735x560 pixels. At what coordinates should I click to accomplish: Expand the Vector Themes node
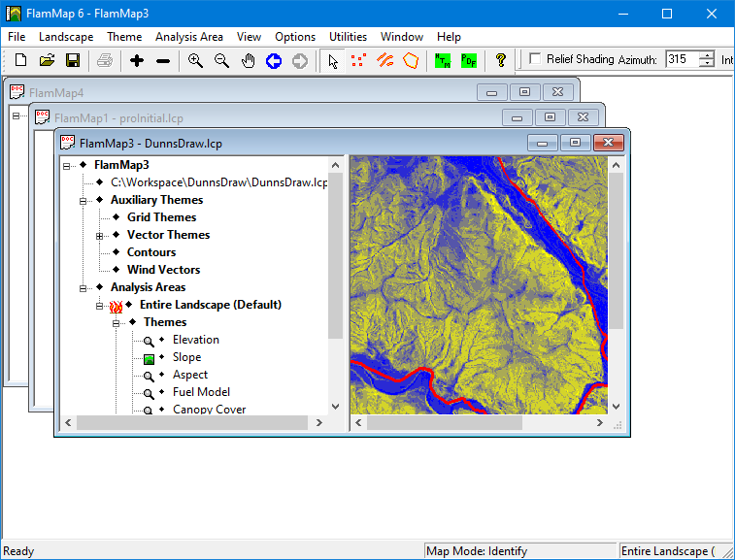(x=99, y=236)
